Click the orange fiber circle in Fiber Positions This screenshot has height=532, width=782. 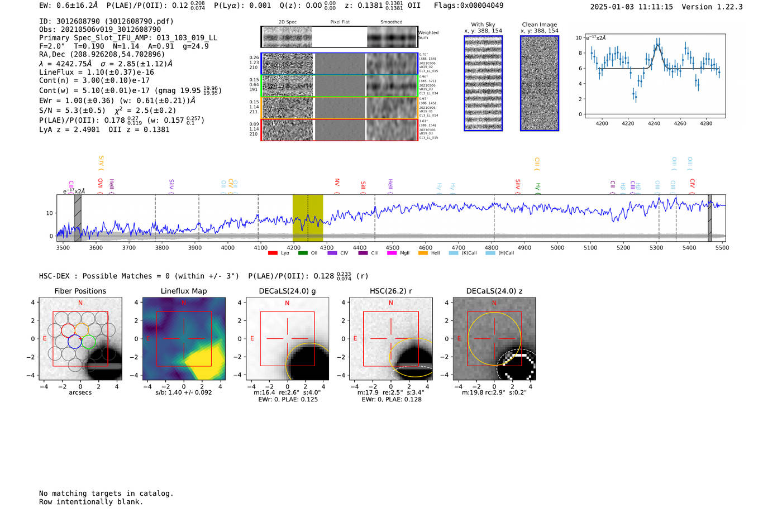pos(82,329)
